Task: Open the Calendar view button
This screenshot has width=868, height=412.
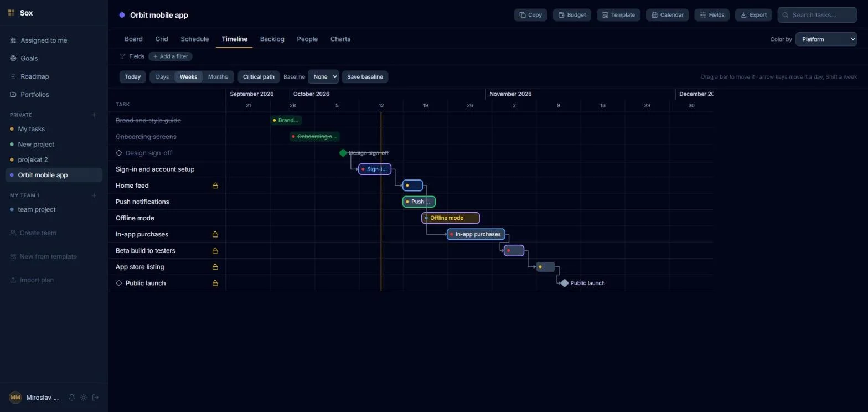Action: pos(667,15)
